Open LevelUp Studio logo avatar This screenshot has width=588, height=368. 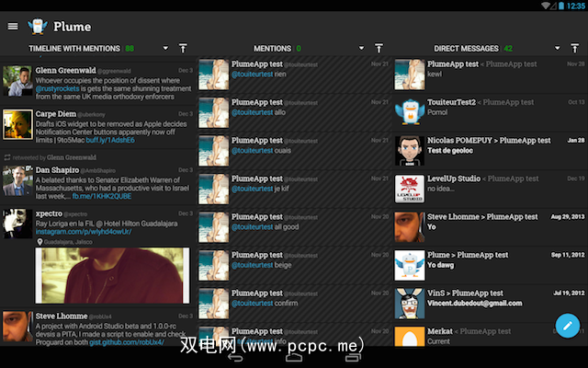(x=410, y=189)
